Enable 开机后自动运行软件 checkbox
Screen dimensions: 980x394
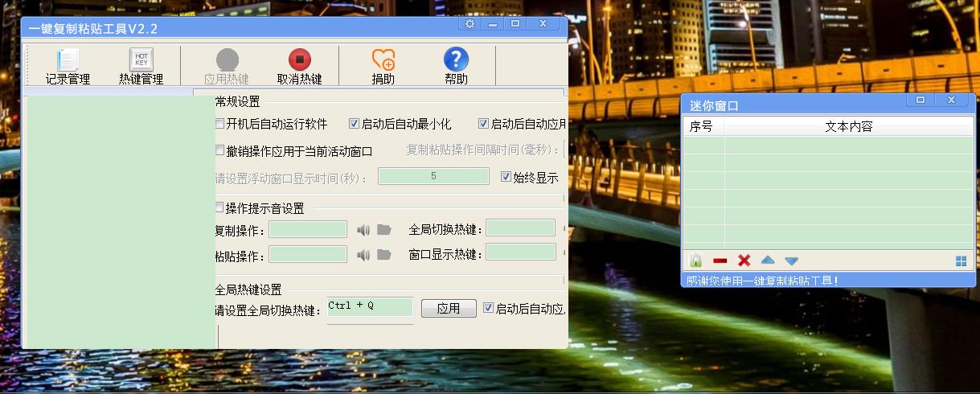(x=220, y=124)
